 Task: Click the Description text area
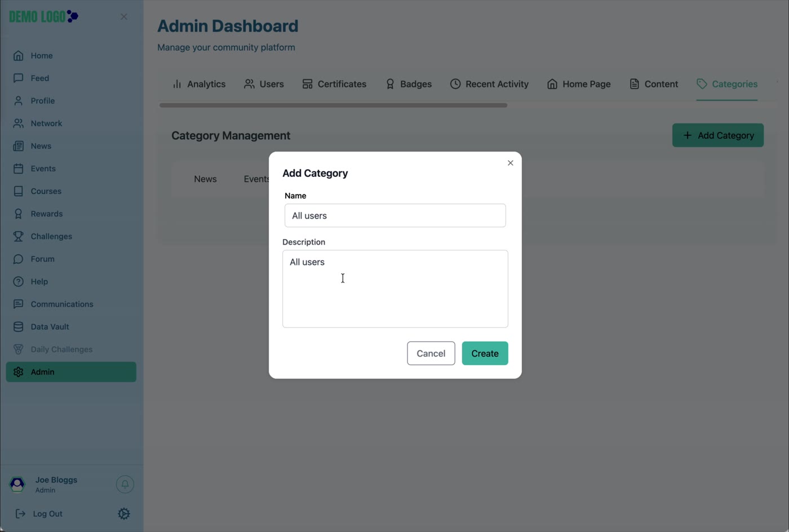[395, 289]
